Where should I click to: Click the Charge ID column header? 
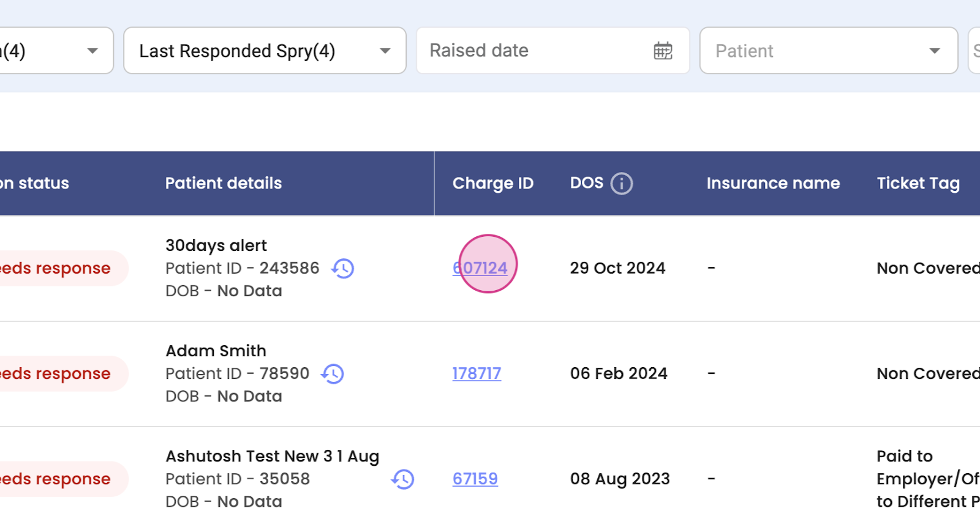coord(493,184)
